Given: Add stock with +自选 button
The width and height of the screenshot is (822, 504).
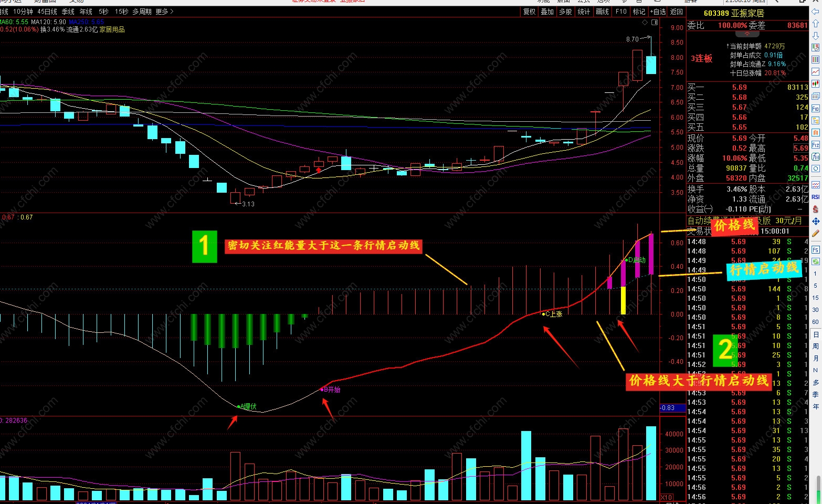Looking at the screenshot, I should [x=658, y=12].
